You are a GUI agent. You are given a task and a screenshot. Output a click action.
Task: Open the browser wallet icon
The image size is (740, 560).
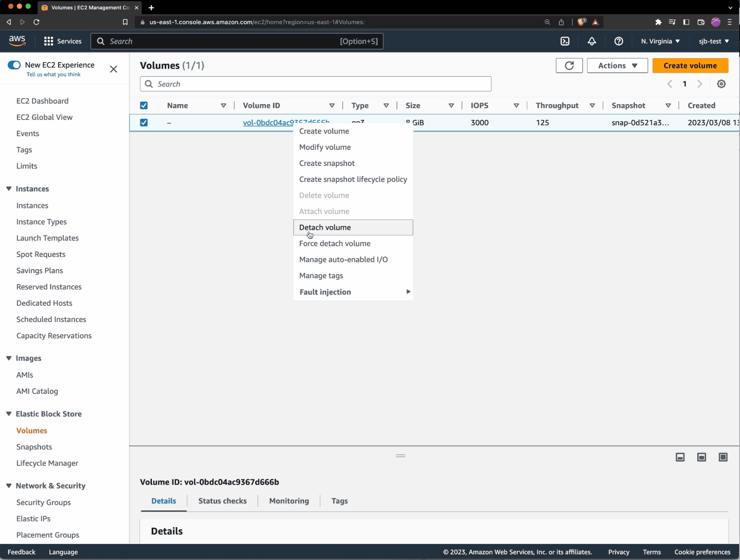click(700, 22)
